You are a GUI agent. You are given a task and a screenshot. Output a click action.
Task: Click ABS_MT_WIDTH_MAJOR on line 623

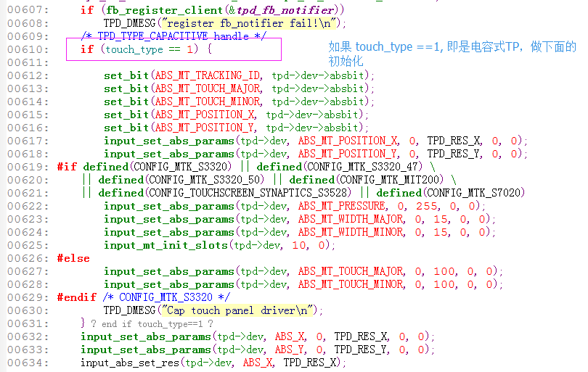tap(351, 219)
